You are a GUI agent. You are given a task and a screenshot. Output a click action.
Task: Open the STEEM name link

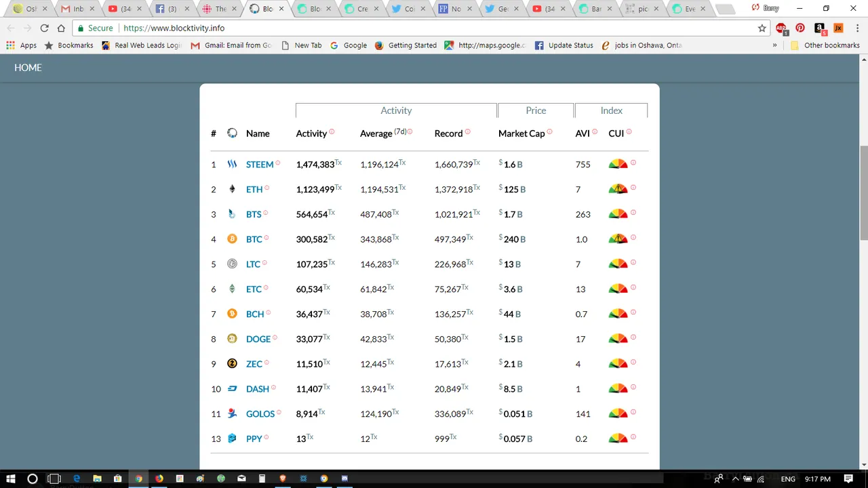pyautogui.click(x=260, y=165)
